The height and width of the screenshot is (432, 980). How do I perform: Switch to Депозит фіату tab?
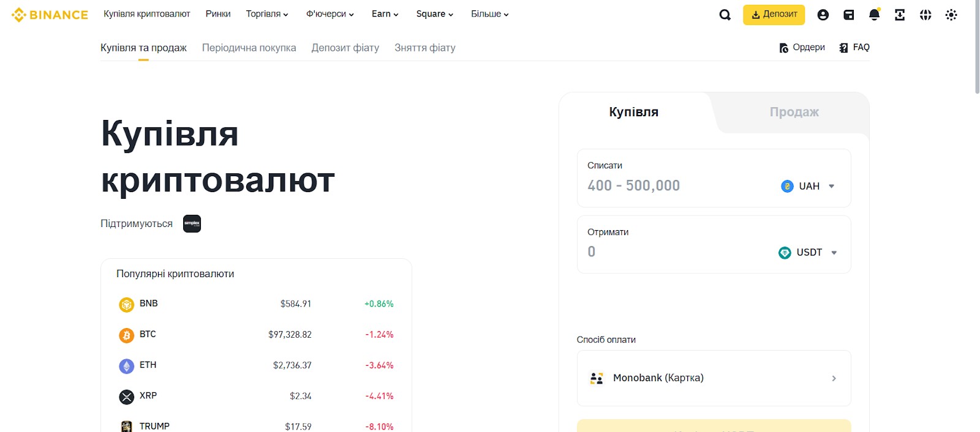coord(345,48)
